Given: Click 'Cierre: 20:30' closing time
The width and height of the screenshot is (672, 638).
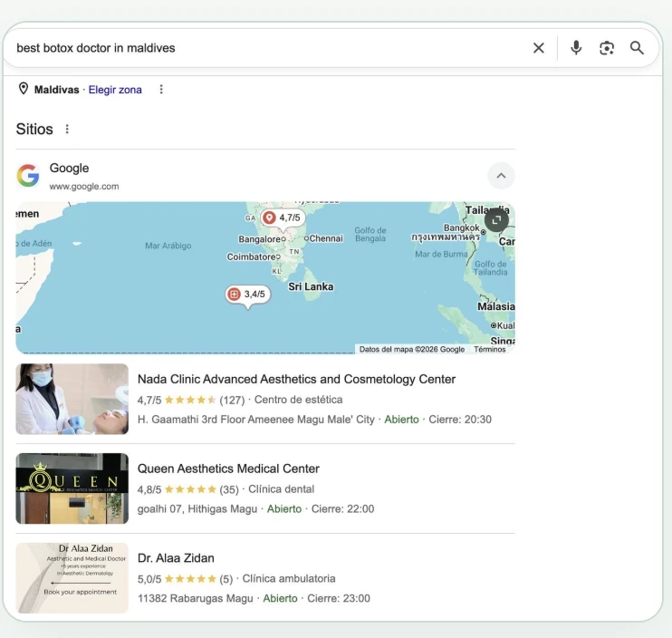Looking at the screenshot, I should [460, 420].
